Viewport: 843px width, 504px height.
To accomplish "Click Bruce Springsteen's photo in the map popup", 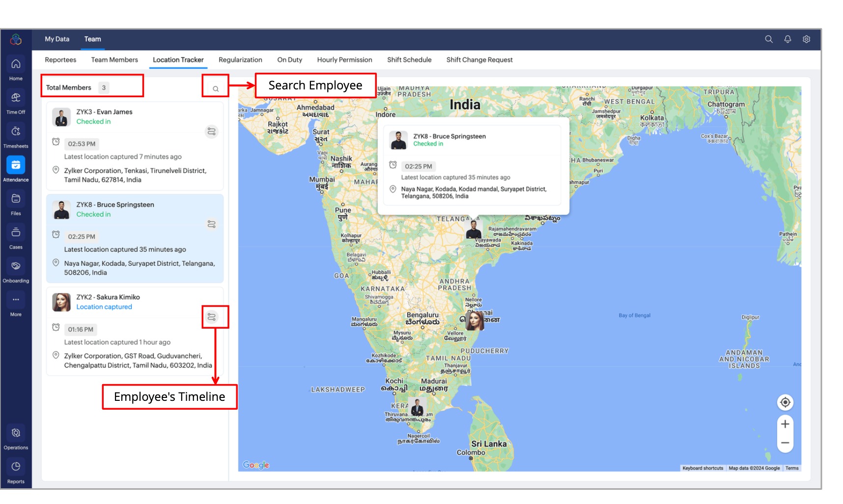I will point(398,140).
